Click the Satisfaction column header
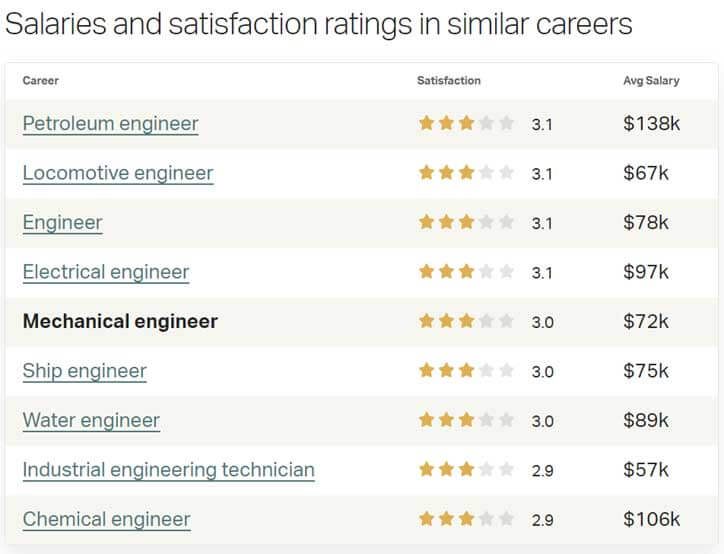 [449, 80]
